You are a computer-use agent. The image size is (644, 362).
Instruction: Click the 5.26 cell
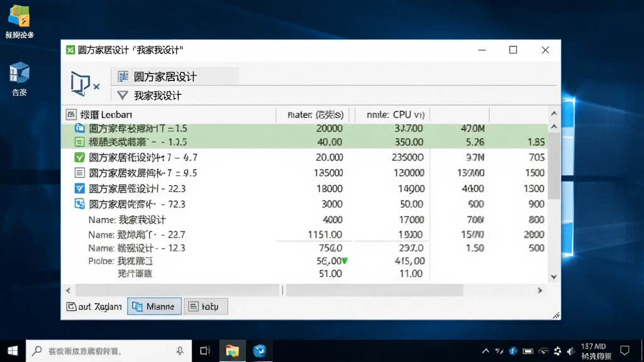pos(475,142)
